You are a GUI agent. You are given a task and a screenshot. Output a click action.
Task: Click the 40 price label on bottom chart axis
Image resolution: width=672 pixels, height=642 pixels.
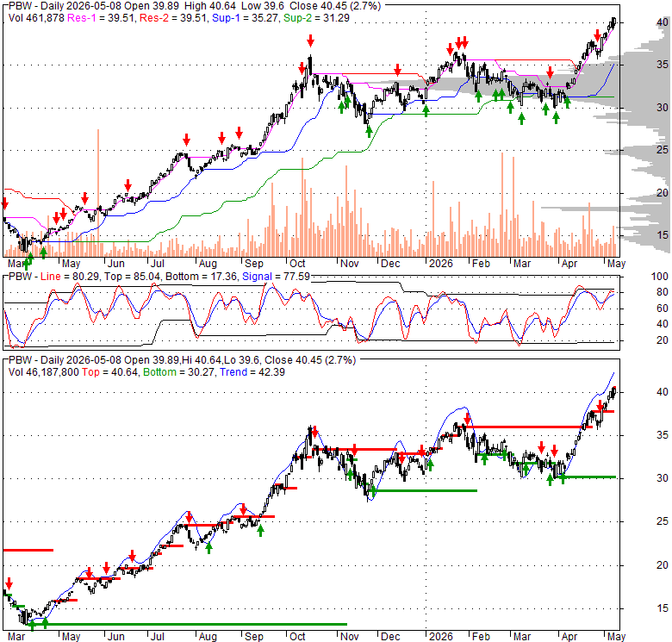(663, 392)
